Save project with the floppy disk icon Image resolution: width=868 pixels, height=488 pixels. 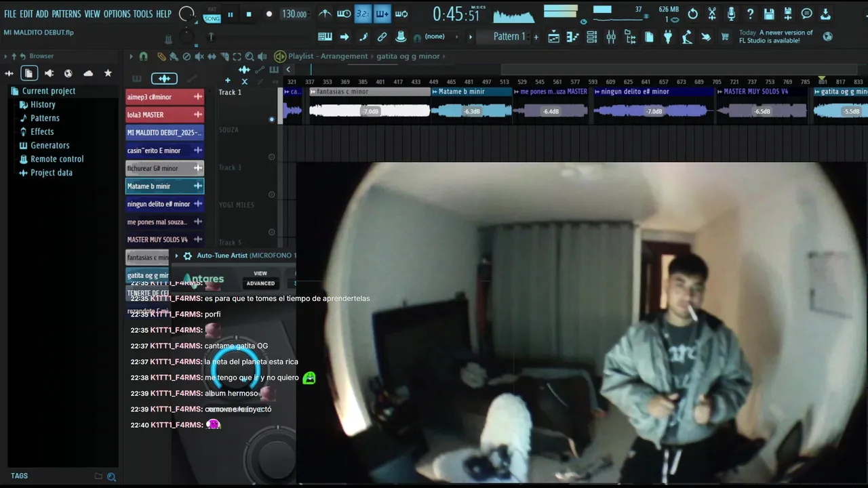769,14
